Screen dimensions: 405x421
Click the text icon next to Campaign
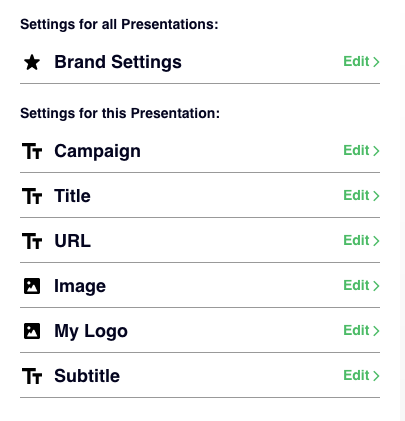[32, 151]
